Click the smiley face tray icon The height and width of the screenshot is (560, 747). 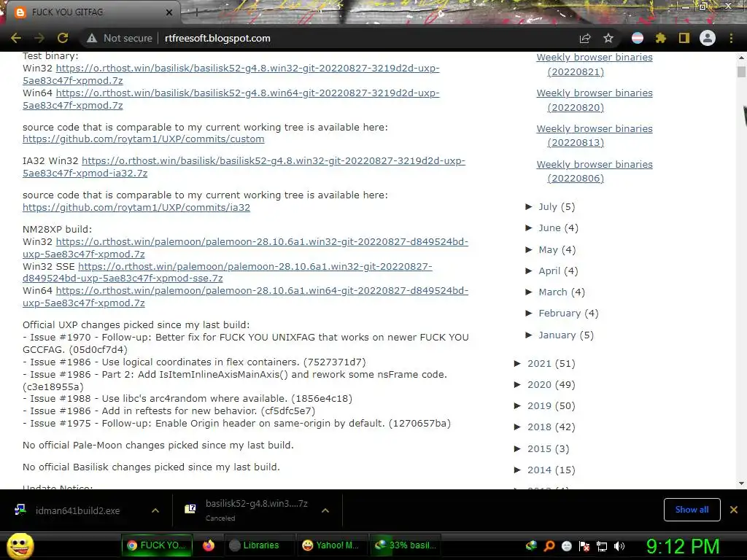(x=566, y=546)
